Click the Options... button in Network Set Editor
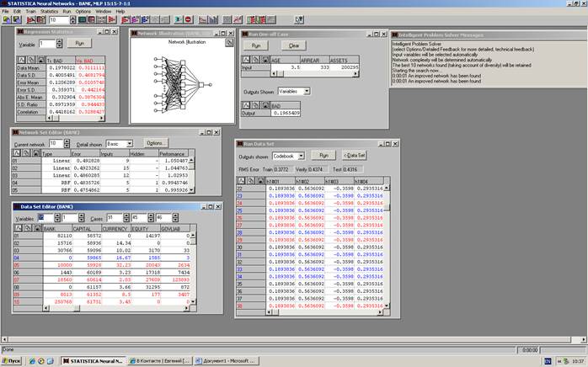 [156, 143]
